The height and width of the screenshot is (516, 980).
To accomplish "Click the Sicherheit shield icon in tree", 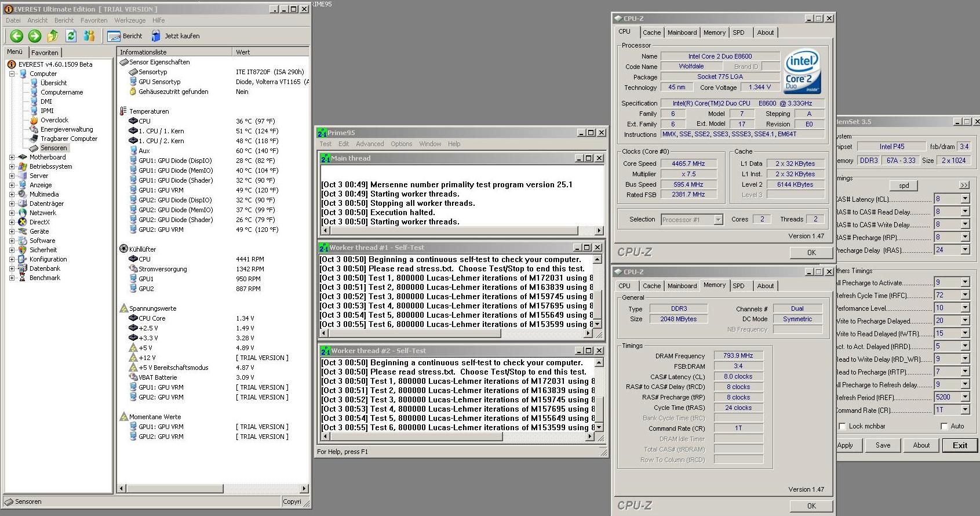I will click(x=23, y=250).
